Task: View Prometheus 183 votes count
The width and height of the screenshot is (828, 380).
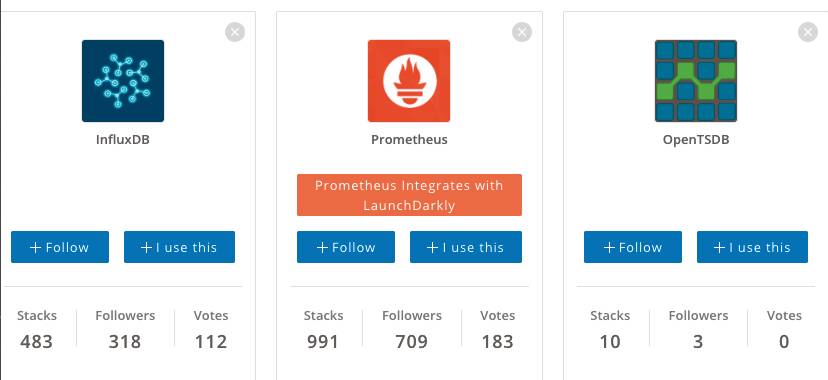Action: point(497,342)
